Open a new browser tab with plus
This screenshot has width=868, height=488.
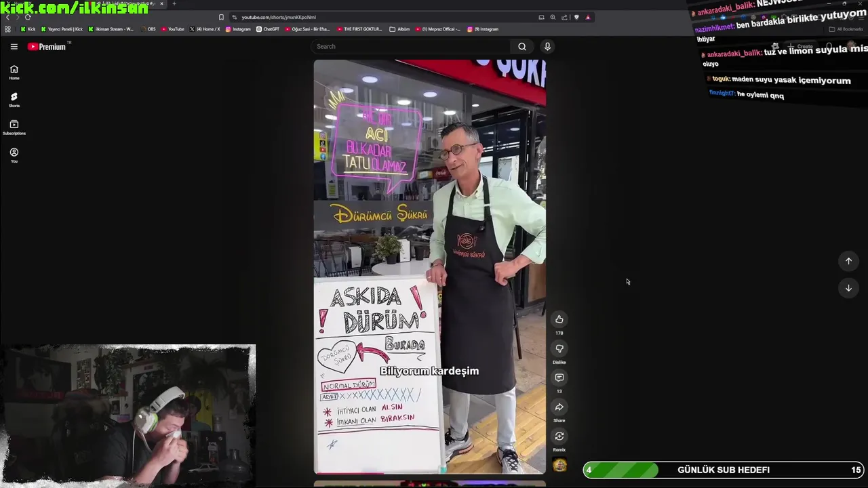click(x=174, y=4)
